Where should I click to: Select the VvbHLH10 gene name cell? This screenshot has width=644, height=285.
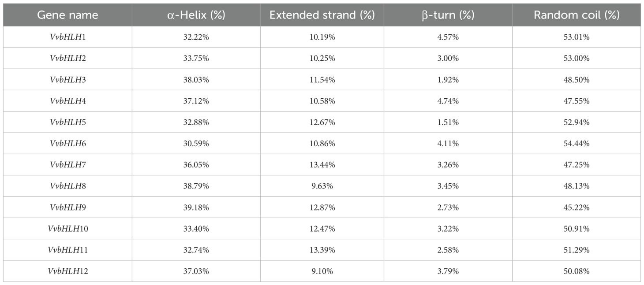(67, 229)
